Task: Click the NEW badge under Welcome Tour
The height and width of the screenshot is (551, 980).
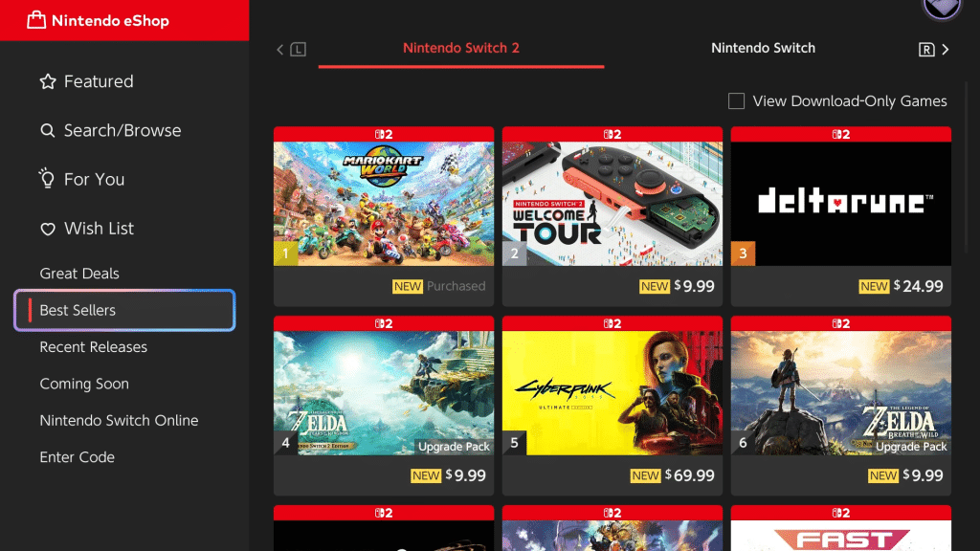Action: tap(655, 286)
